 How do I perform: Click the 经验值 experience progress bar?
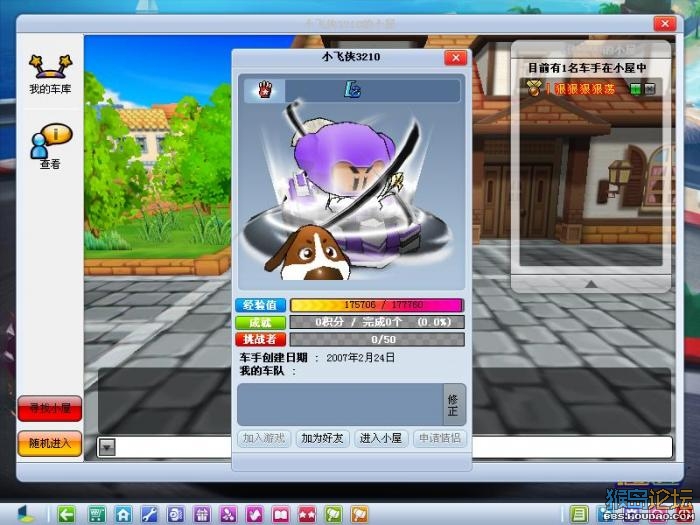[377, 305]
